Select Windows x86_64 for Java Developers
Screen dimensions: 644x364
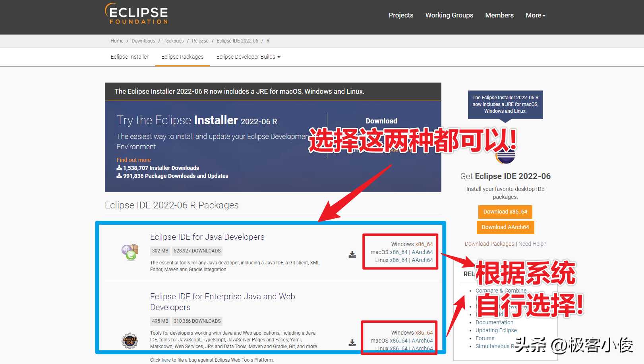pos(424,244)
